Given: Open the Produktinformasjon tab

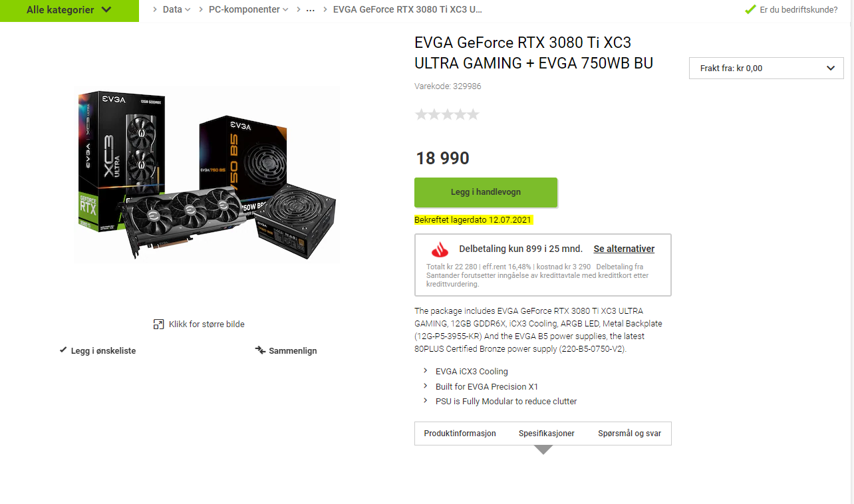Looking at the screenshot, I should pos(460,434).
